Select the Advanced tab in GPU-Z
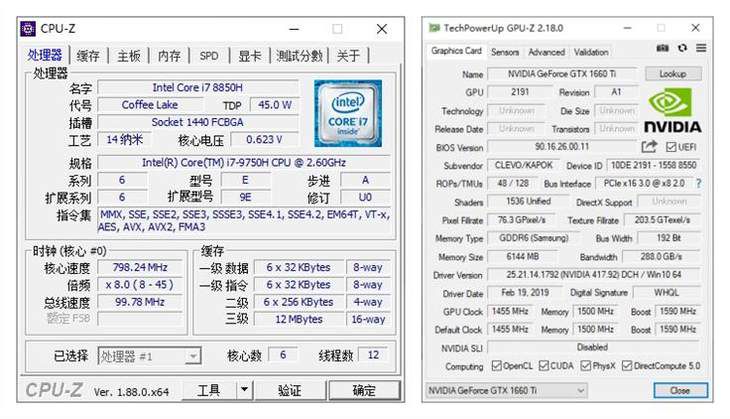This screenshot has width=730, height=419. point(547,52)
